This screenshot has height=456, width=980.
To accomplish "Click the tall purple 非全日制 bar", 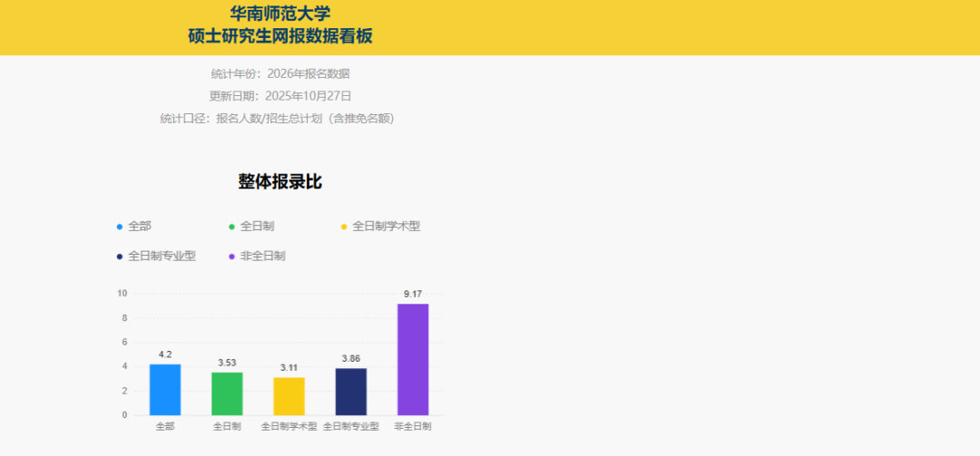I will (x=413, y=359).
